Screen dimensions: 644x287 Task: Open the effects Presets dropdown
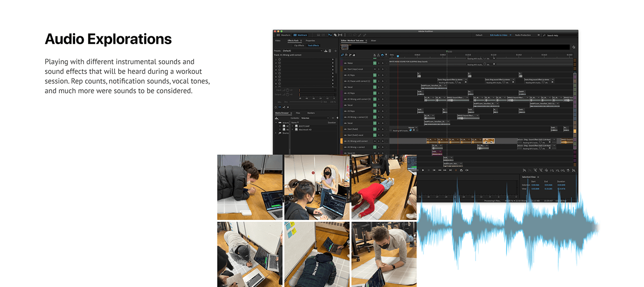coord(302,51)
